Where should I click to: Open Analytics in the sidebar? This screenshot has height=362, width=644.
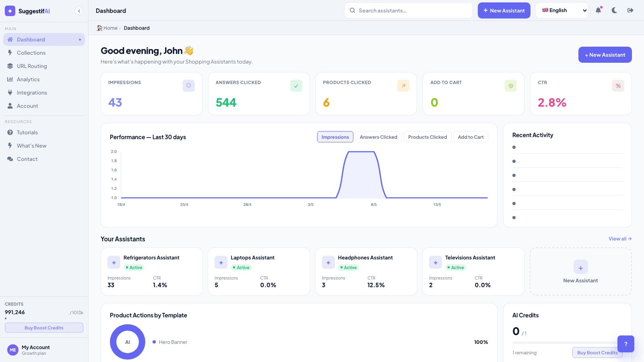pyautogui.click(x=44, y=79)
